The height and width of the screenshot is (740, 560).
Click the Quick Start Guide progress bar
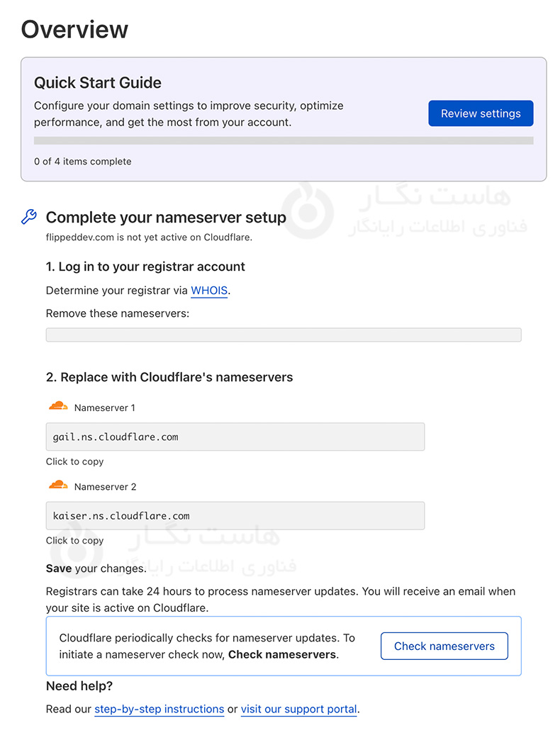[x=284, y=140]
